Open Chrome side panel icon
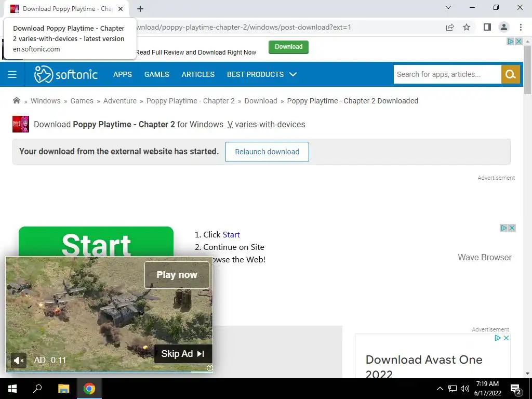This screenshot has width=532, height=399. coord(487,27)
